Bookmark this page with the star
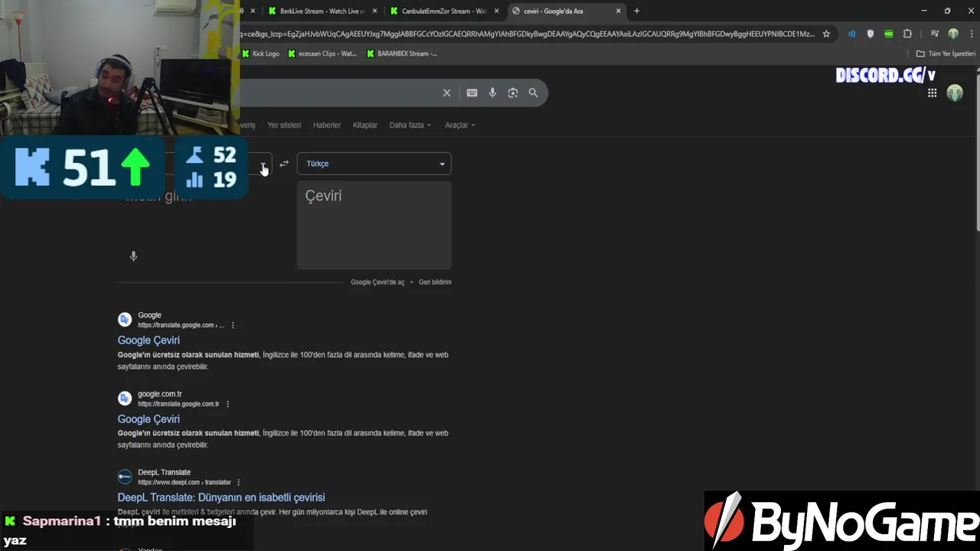The width and height of the screenshot is (980, 551). [826, 34]
